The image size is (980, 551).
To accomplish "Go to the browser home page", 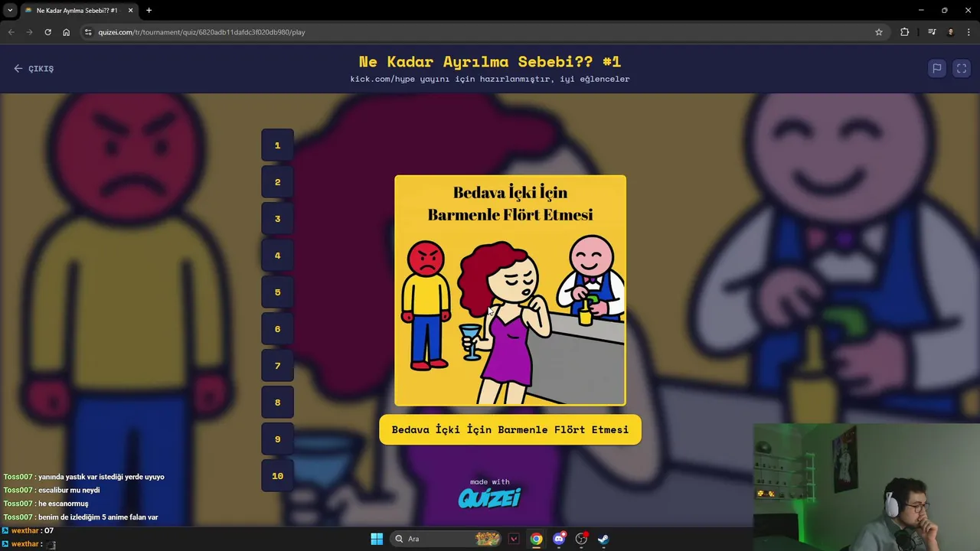I will [x=67, y=32].
